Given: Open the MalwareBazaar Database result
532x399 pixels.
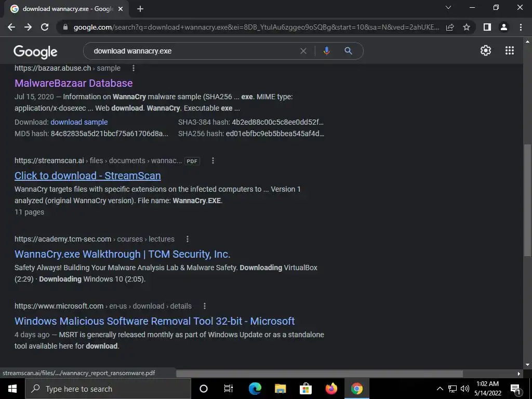Looking at the screenshot, I should tap(74, 83).
